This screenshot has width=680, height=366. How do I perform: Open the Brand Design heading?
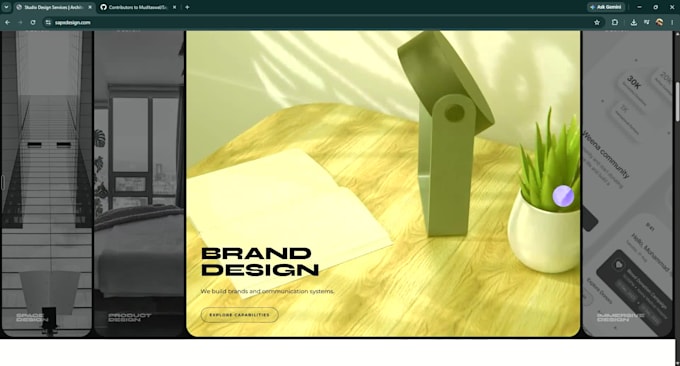260,261
